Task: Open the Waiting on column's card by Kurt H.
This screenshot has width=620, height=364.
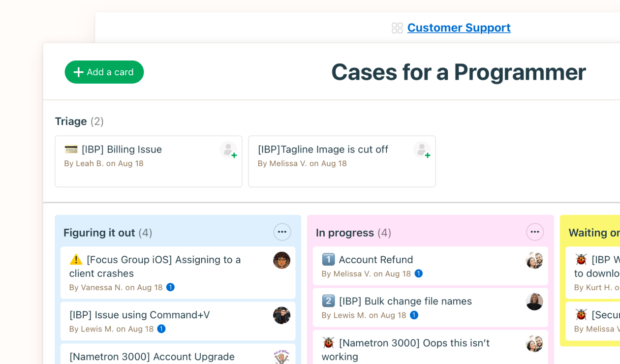Action: point(595,273)
